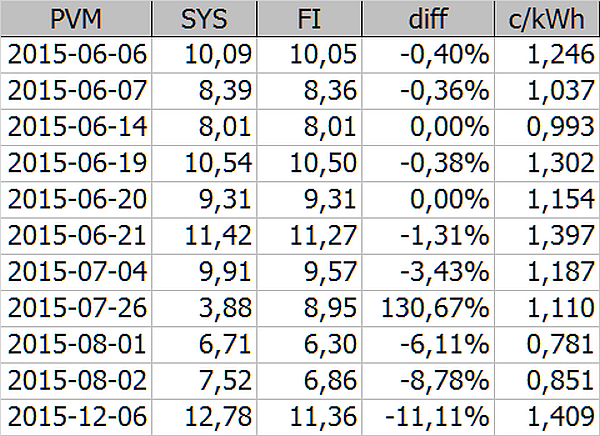The image size is (600, 436).
Task: Click the date cell 2015-06-14
Action: (x=76, y=125)
